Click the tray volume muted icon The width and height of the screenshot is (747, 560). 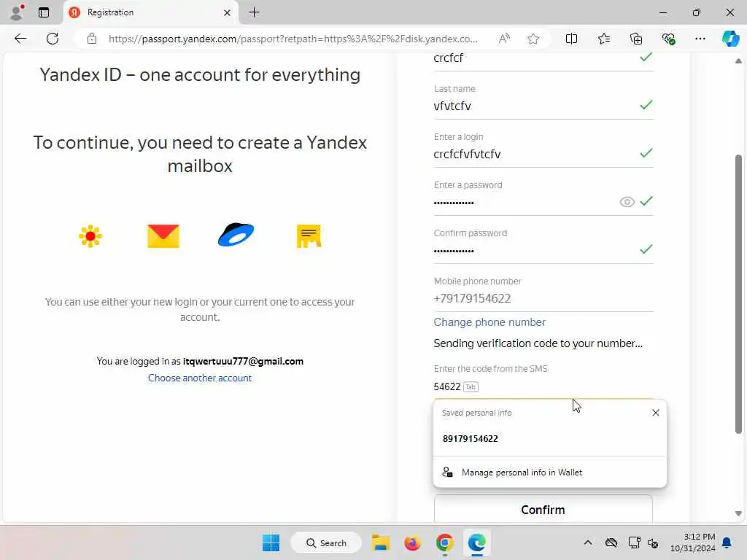653,542
